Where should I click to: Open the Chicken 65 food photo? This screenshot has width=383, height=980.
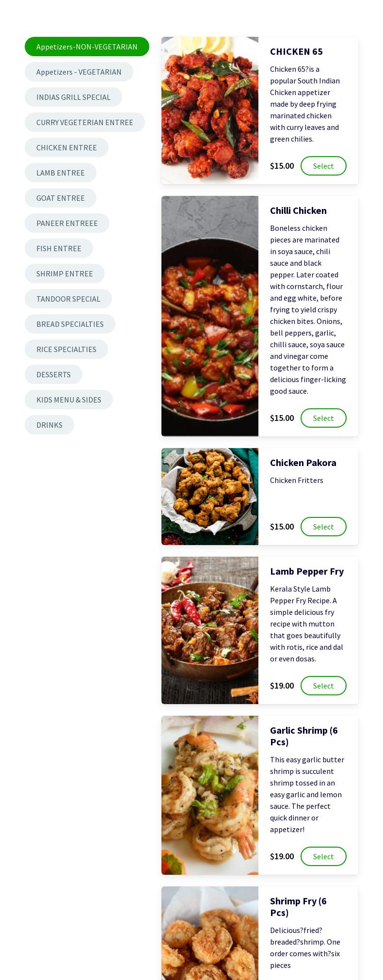[x=210, y=111]
